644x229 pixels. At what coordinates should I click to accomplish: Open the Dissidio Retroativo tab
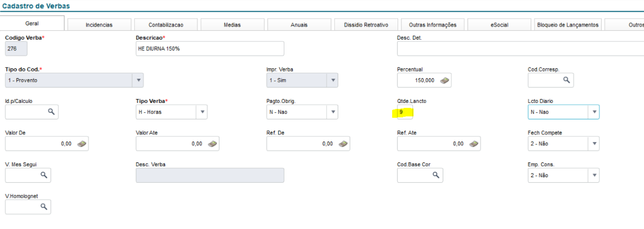[366, 25]
